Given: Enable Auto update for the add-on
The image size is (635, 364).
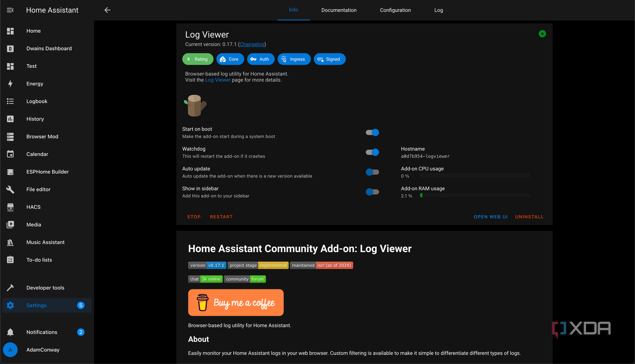Looking at the screenshot, I should (x=372, y=172).
